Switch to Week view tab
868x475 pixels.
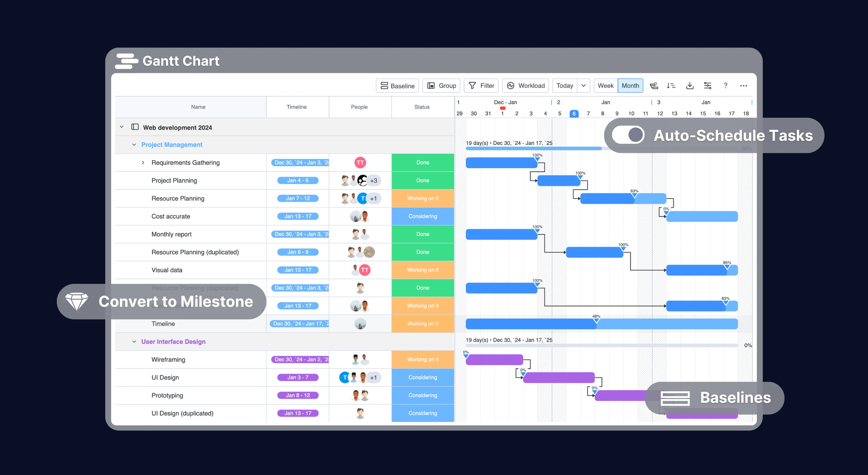point(606,85)
